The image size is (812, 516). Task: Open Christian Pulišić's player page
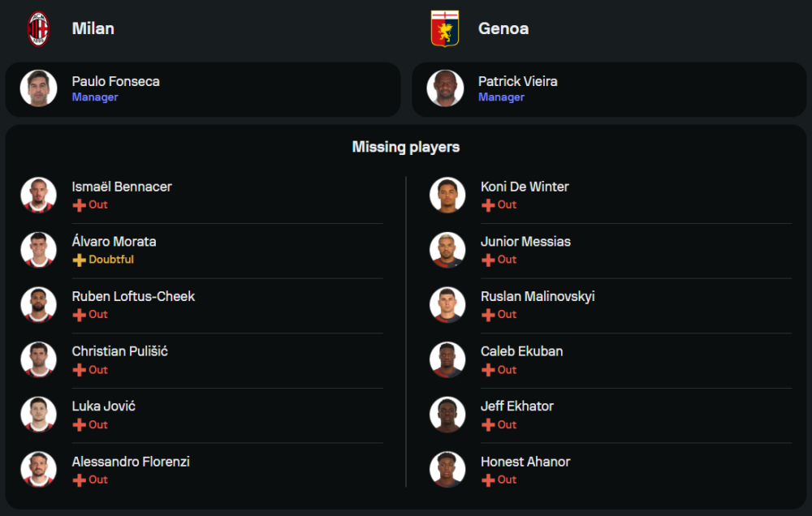pyautogui.click(x=119, y=351)
